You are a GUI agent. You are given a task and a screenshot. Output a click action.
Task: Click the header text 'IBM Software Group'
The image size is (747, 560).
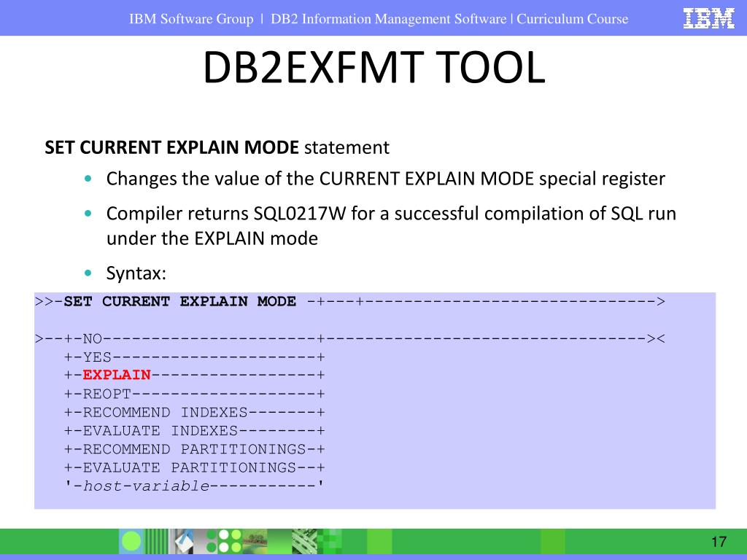[x=191, y=19]
